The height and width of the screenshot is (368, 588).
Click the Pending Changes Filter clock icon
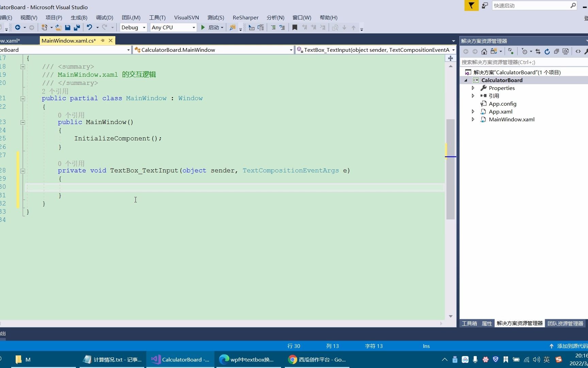pyautogui.click(x=524, y=51)
